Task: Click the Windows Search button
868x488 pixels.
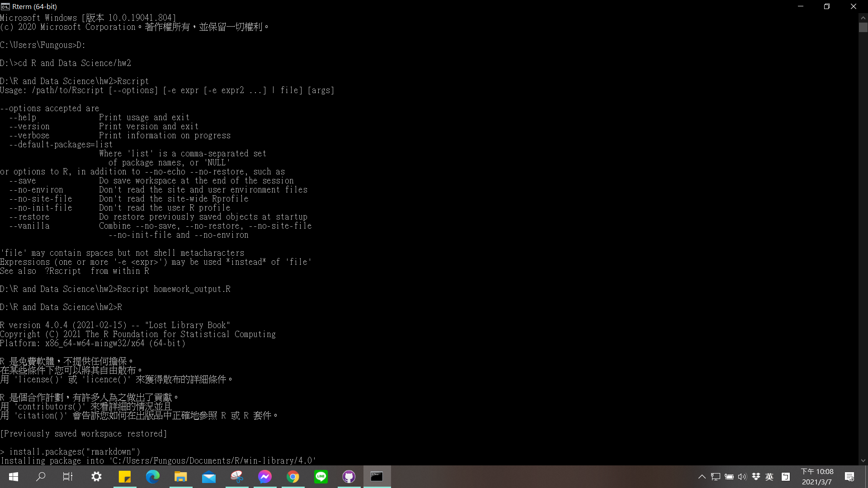Action: point(41,477)
